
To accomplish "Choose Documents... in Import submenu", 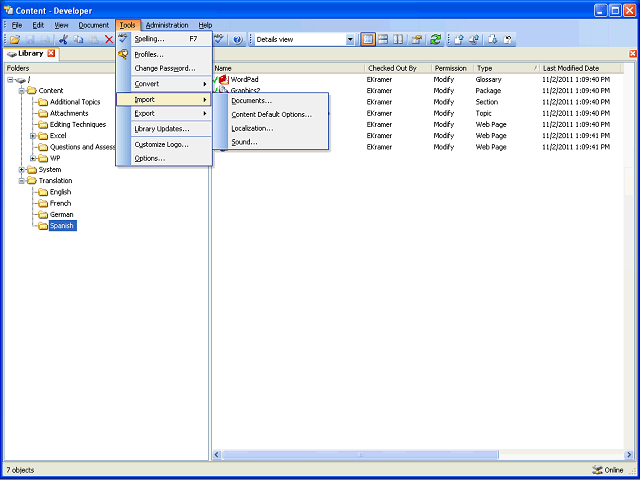I will (271, 101).
